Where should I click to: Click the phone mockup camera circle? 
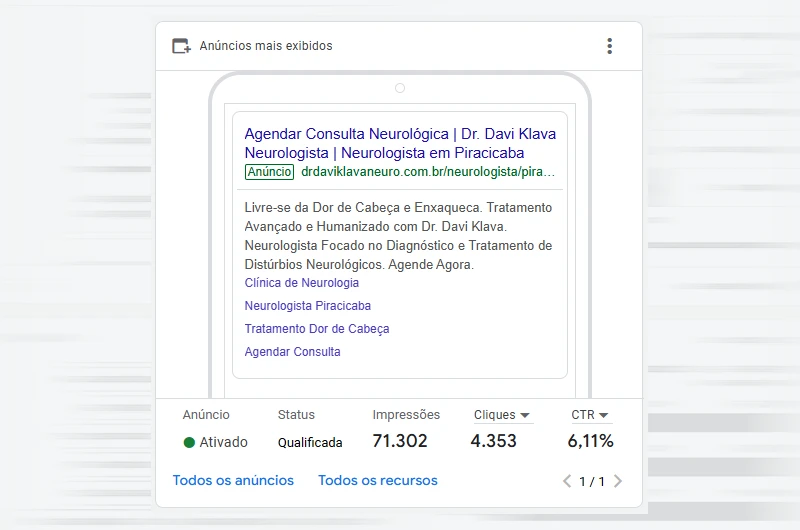pyautogui.click(x=400, y=88)
